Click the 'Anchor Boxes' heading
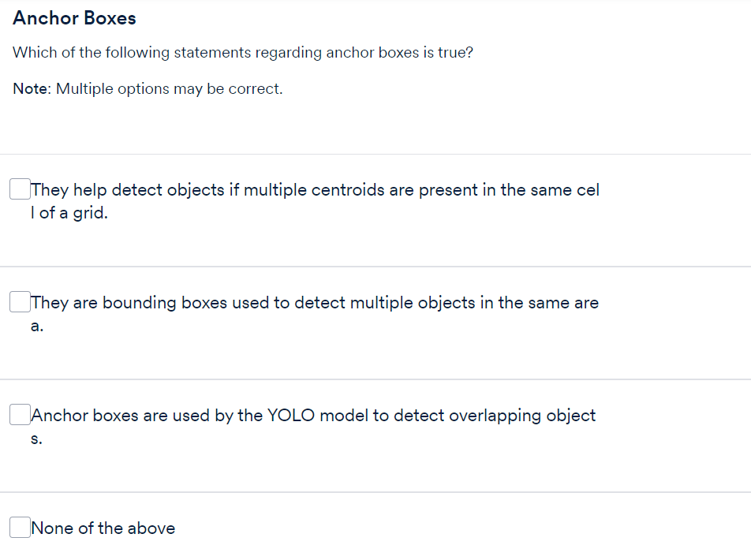751x560 pixels. tap(73, 17)
